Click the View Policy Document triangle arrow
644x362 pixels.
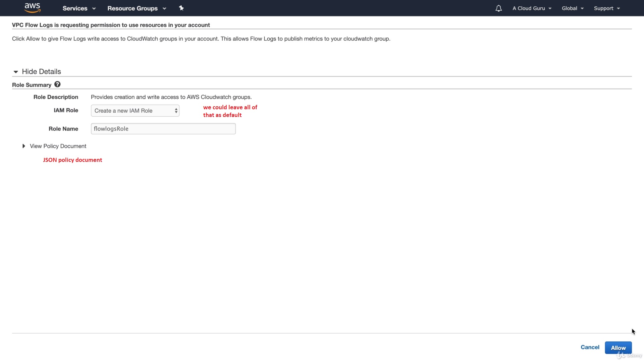tap(24, 146)
